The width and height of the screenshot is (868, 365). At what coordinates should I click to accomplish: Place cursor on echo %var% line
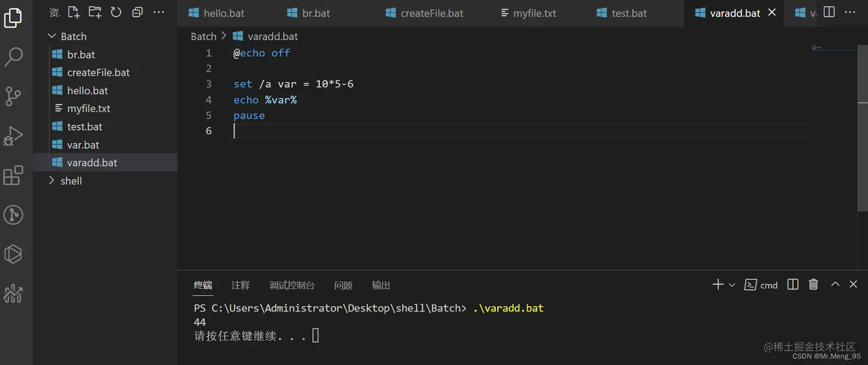coord(265,100)
